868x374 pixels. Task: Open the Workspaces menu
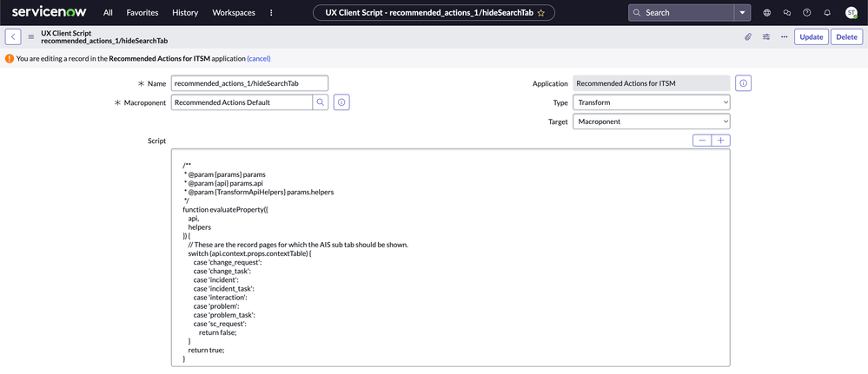234,12
